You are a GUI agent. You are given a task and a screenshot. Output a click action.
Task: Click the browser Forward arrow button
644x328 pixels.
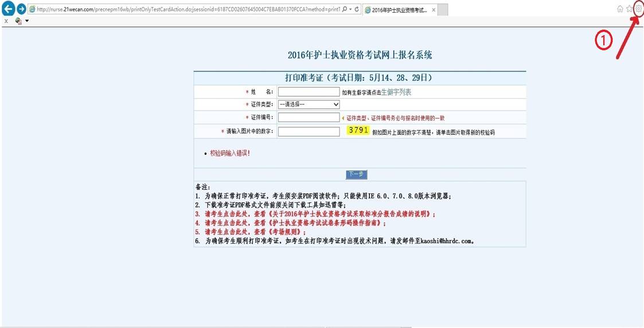(21, 9)
